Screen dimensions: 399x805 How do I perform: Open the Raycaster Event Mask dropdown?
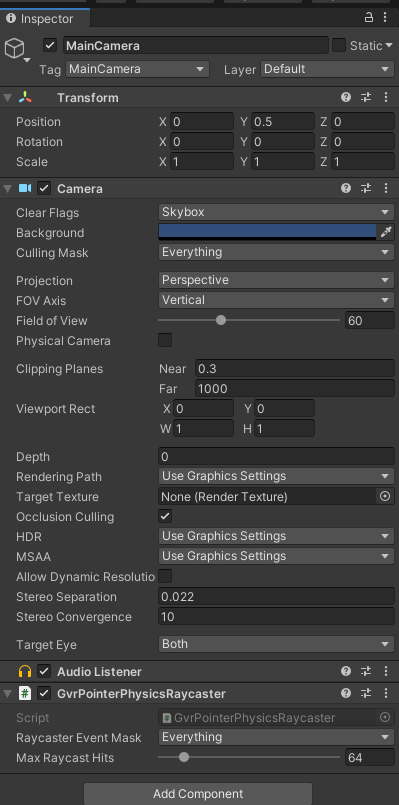coord(276,737)
